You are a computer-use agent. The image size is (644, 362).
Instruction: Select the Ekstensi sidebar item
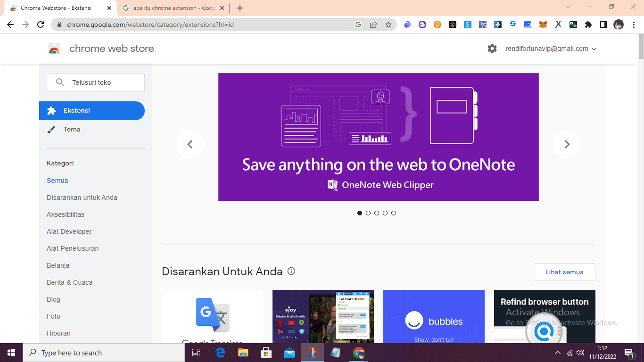pyautogui.click(x=92, y=111)
